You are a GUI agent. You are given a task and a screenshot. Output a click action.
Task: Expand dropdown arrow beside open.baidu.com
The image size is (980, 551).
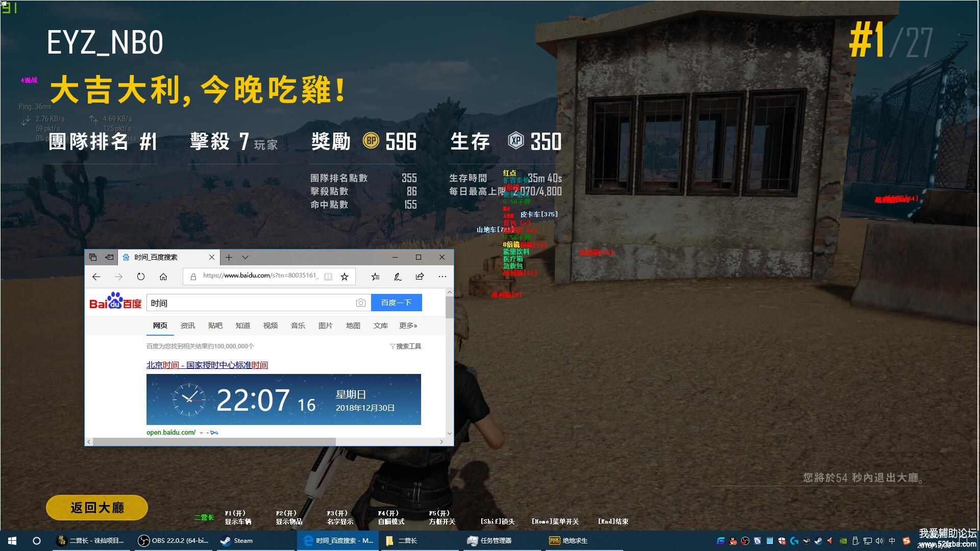pos(202,433)
